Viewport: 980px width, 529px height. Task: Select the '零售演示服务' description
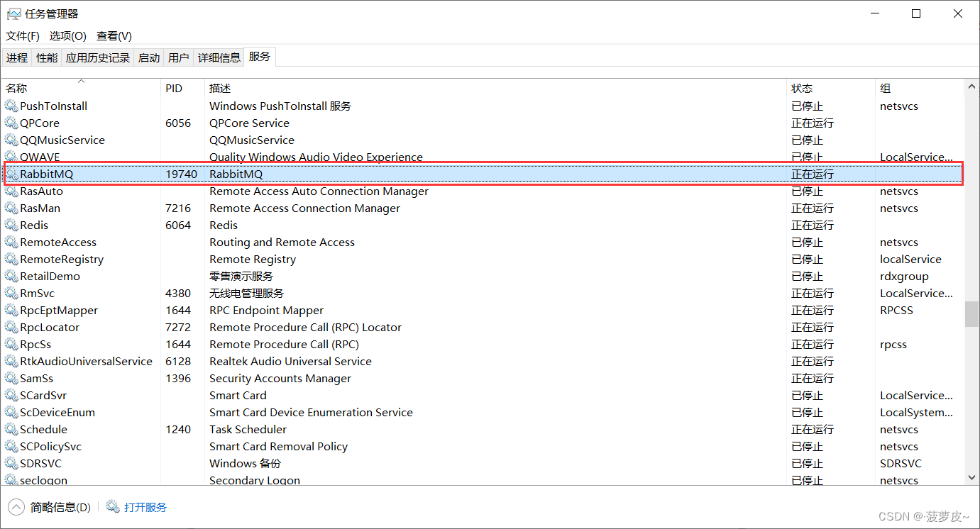click(241, 277)
